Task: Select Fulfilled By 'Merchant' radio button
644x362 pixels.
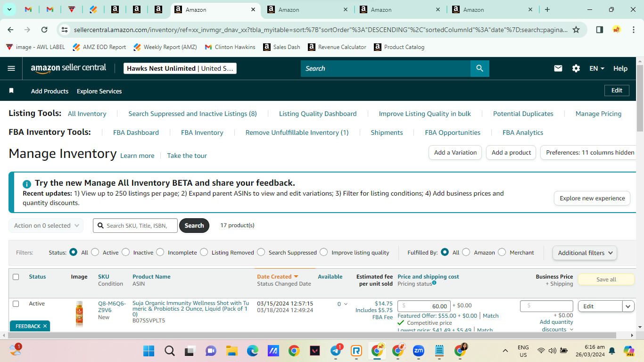Action: click(502, 252)
